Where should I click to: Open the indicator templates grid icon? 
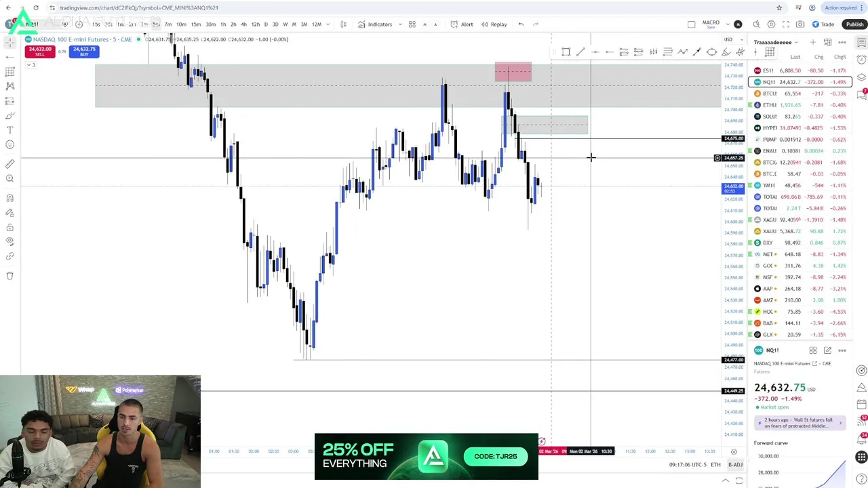[x=412, y=24]
